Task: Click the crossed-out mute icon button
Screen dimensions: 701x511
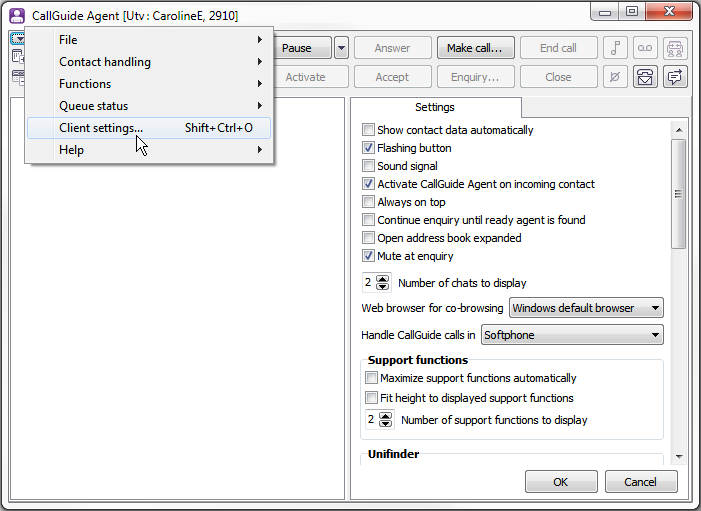Action: point(615,77)
